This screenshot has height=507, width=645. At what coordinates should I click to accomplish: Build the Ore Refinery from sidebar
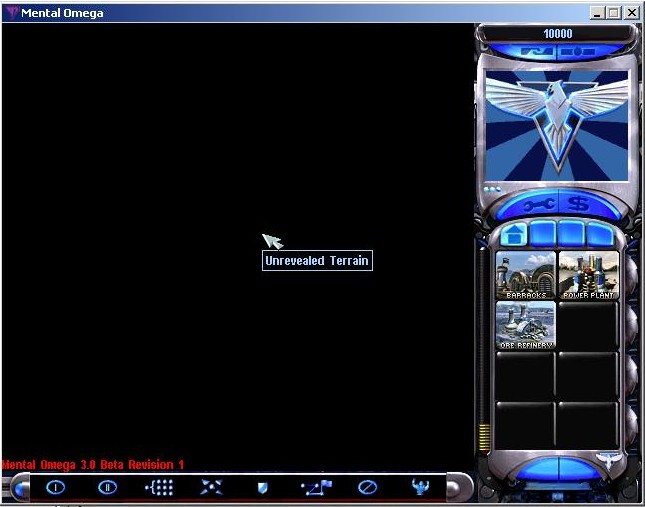(x=526, y=324)
